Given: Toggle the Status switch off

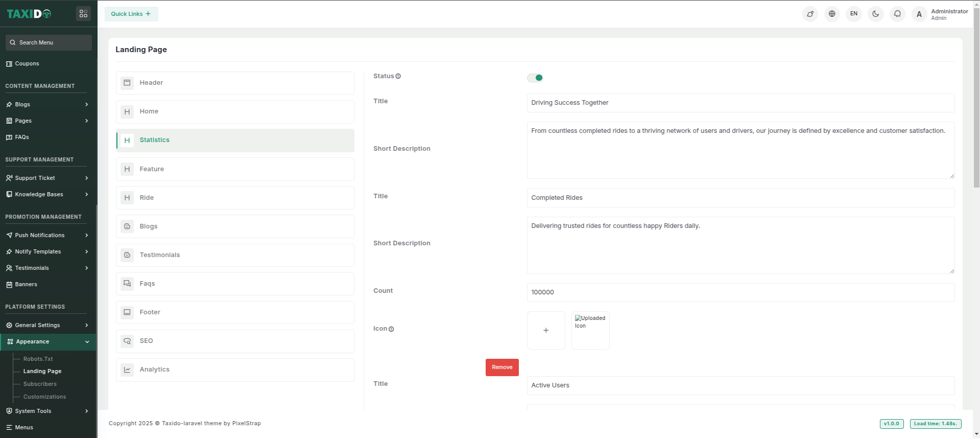Looking at the screenshot, I should [x=535, y=78].
